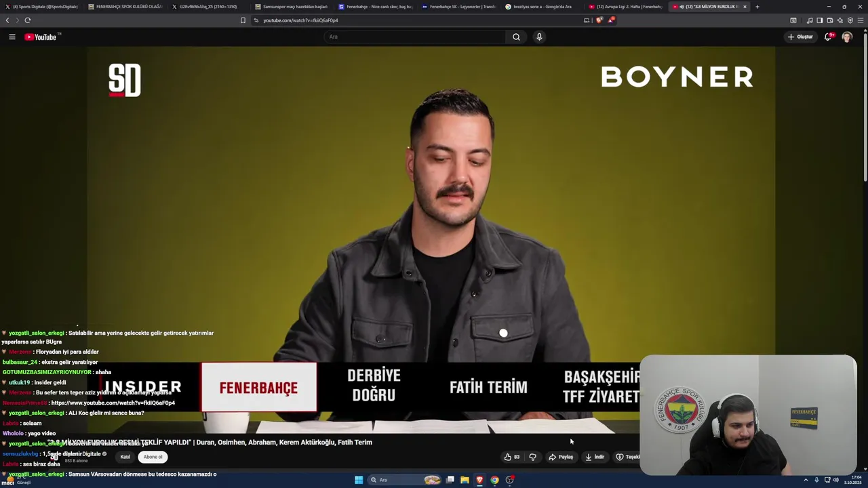Subscribe using the Abone ol button
The width and height of the screenshot is (868, 488).
153,457
